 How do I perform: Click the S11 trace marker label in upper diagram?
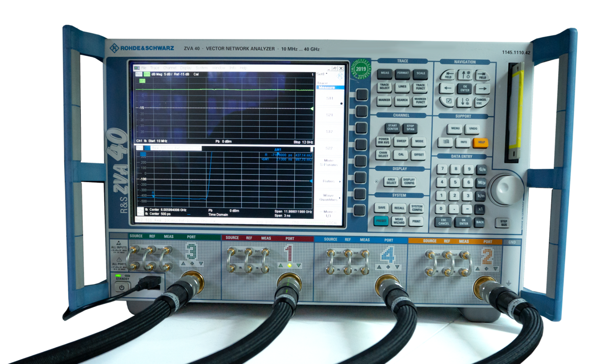click(x=142, y=81)
